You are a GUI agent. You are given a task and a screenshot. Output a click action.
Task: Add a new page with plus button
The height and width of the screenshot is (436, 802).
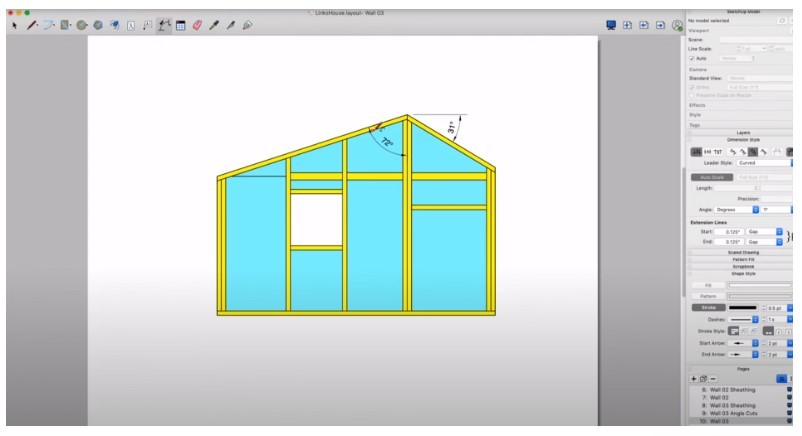pos(694,379)
